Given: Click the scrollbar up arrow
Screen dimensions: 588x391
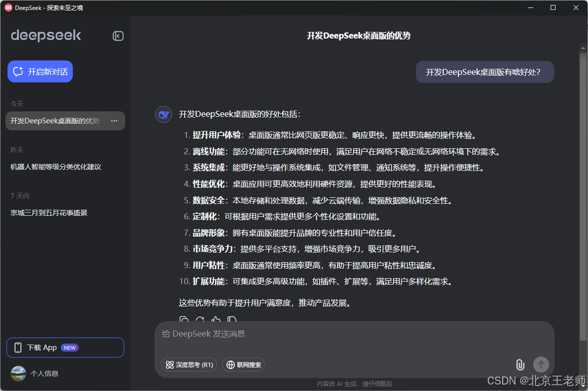Looking at the screenshot, I should coord(583,48).
